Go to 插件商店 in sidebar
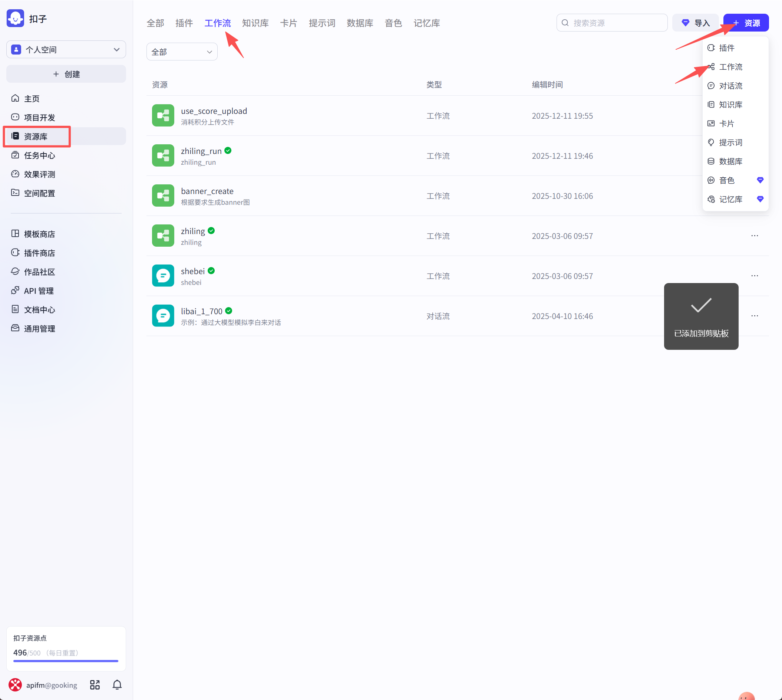 pos(39,253)
